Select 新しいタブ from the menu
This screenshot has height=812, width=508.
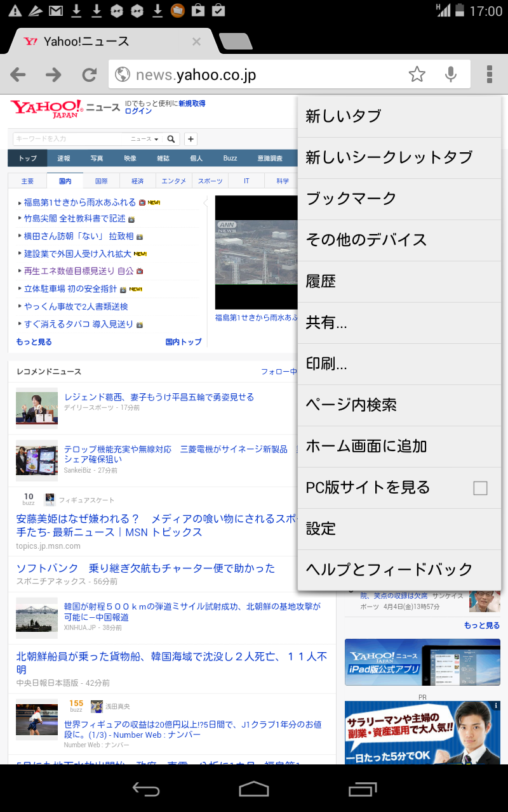pyautogui.click(x=399, y=117)
